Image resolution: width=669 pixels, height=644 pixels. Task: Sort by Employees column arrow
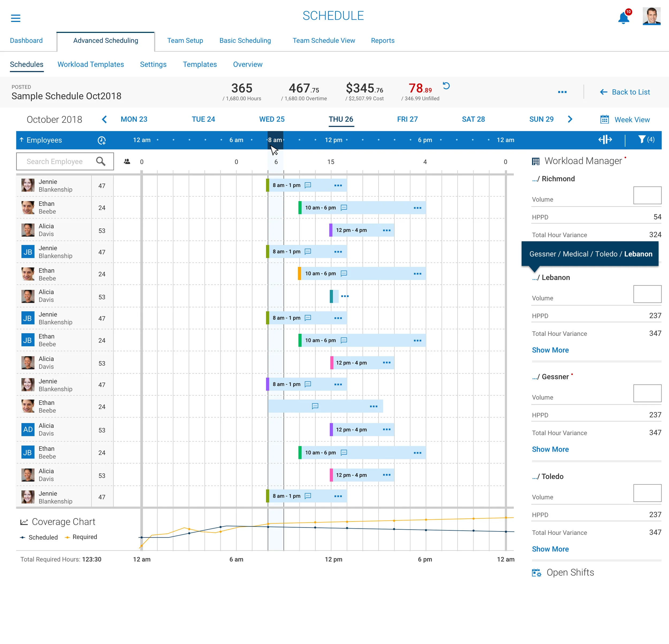tap(21, 140)
